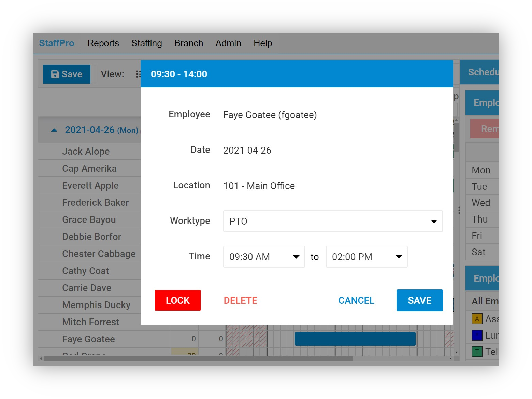This screenshot has height=399, width=532.
Task: Click the toolbar Save button with disk icon
Action: pos(67,74)
